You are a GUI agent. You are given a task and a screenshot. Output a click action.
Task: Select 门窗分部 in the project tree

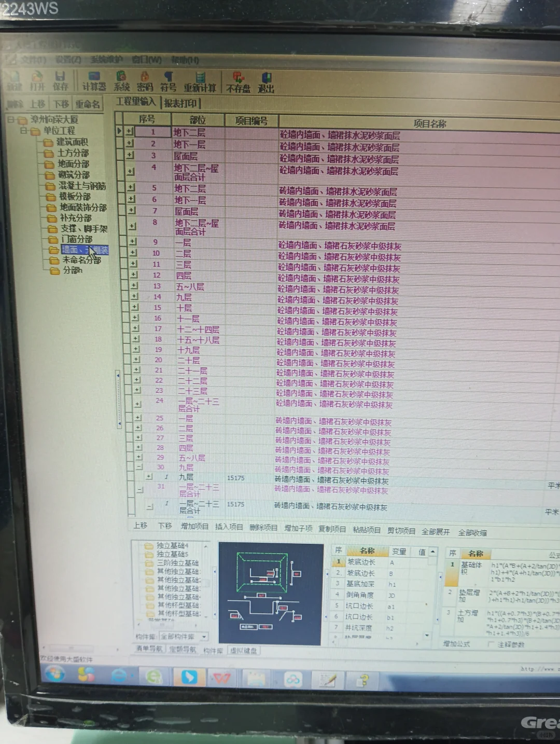click(77, 239)
